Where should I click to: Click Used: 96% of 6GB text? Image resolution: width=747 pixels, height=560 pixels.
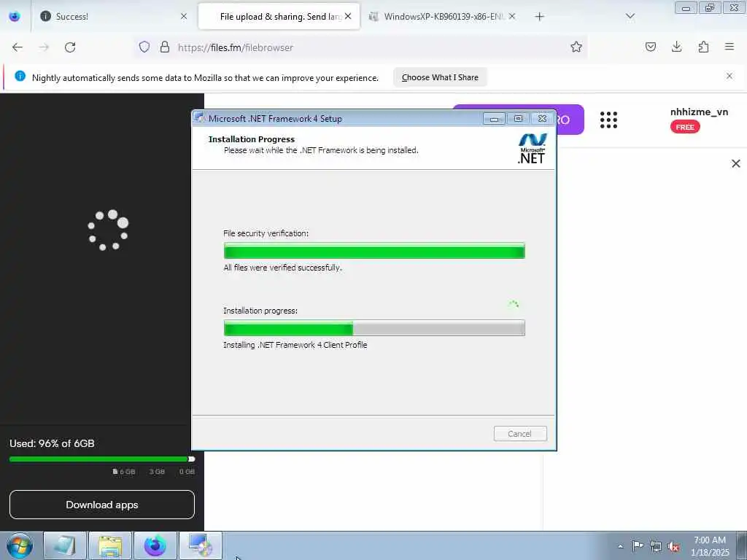tap(52, 443)
